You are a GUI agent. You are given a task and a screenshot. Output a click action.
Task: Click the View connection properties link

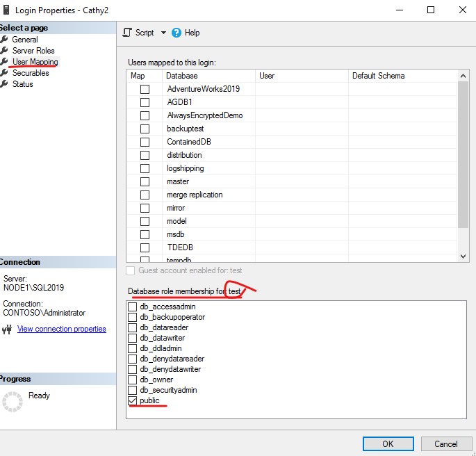point(62,329)
